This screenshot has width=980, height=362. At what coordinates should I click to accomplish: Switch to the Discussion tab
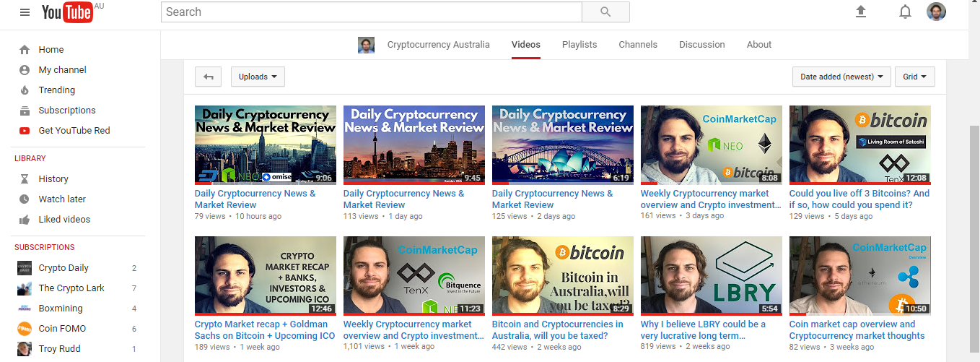pos(702,45)
